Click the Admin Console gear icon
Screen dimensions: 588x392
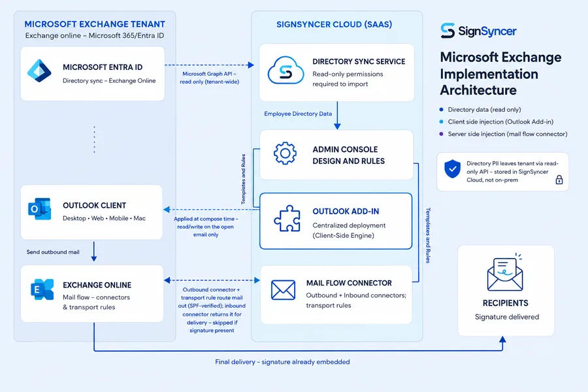click(x=285, y=153)
